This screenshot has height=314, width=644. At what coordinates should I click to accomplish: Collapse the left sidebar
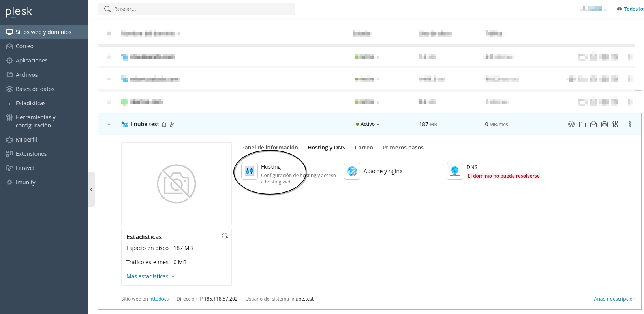91,189
